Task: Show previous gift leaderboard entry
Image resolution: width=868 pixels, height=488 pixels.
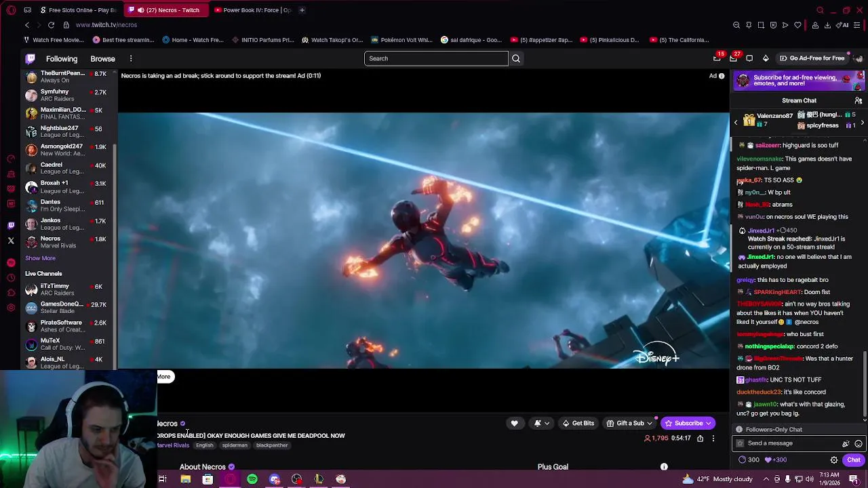Action: coord(736,123)
